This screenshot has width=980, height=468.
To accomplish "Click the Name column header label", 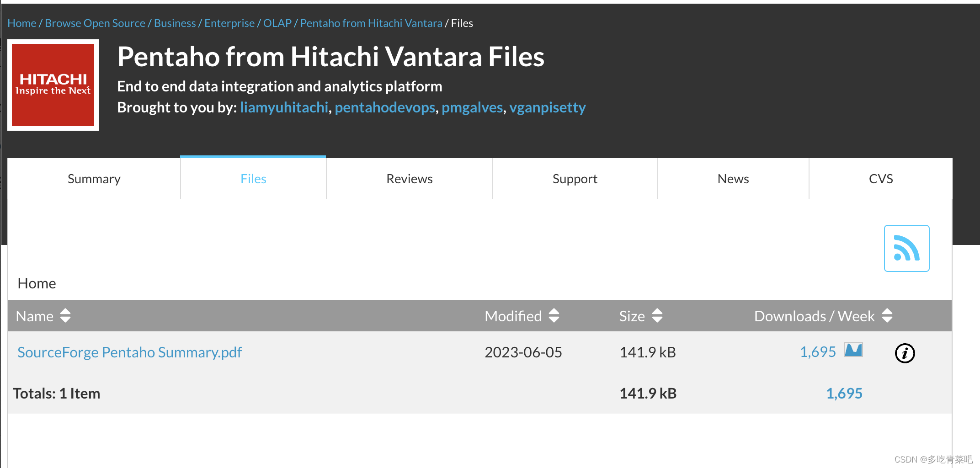I will (x=35, y=316).
